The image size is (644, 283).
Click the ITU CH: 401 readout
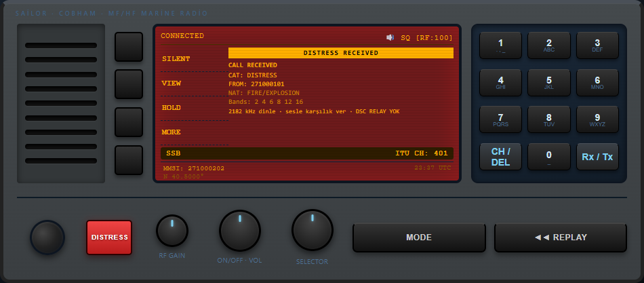pyautogui.click(x=422, y=153)
